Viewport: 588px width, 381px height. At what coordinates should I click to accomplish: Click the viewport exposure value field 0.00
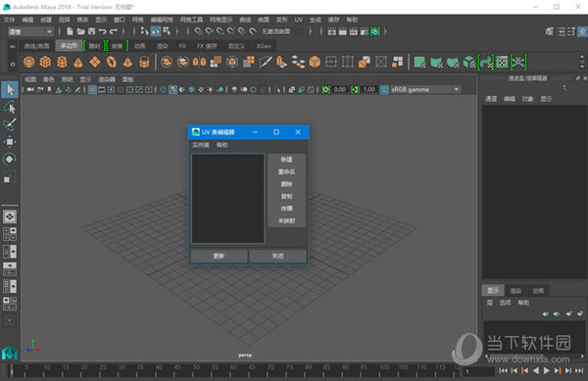tap(340, 89)
